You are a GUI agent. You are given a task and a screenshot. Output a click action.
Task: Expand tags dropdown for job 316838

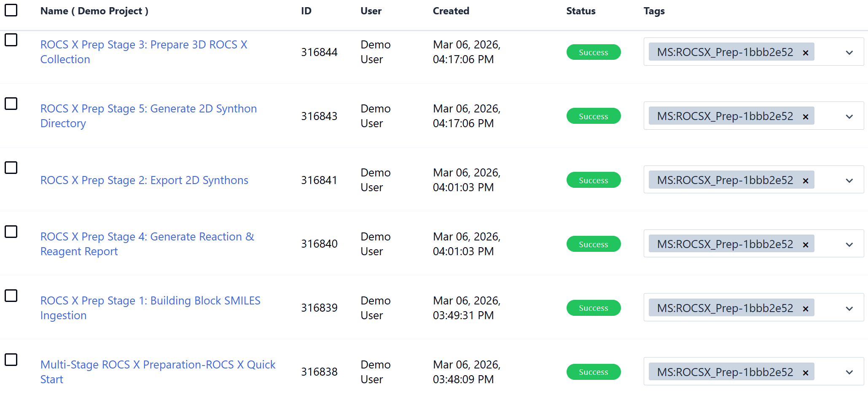(x=849, y=373)
